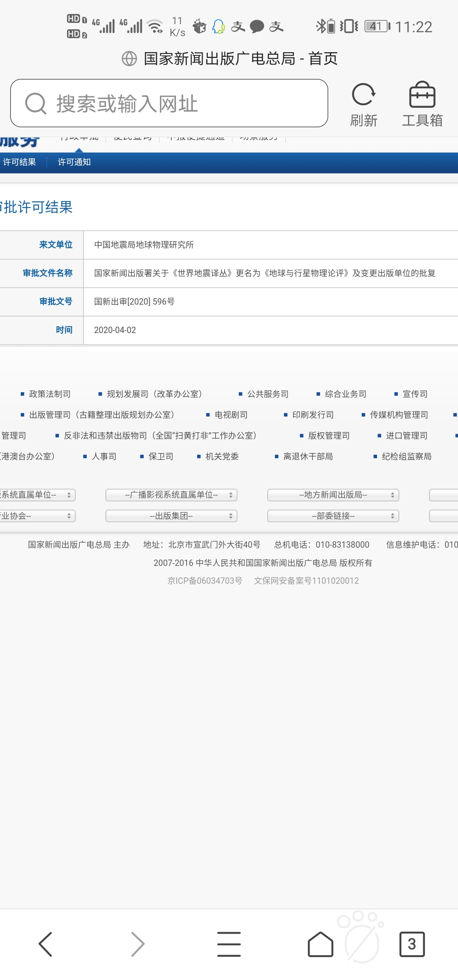458x980 pixels.
Task: Tap the search magnifier icon
Action: 36,104
